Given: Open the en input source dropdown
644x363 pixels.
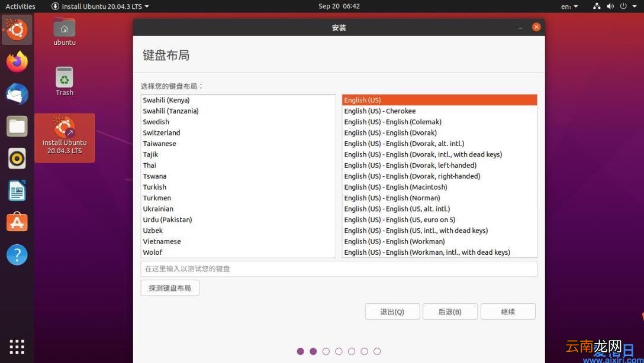Looking at the screenshot, I should tap(569, 6).
